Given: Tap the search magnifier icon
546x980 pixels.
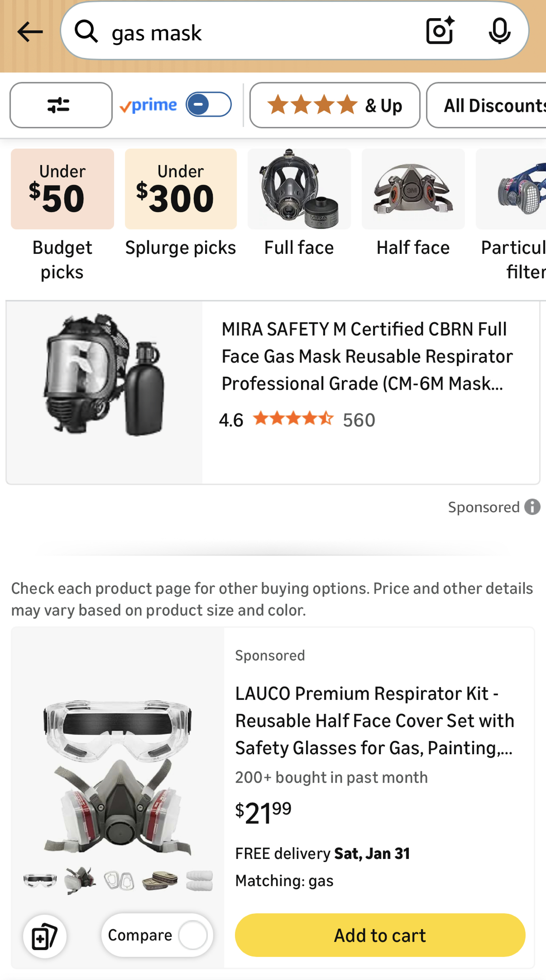Looking at the screenshot, I should point(86,32).
